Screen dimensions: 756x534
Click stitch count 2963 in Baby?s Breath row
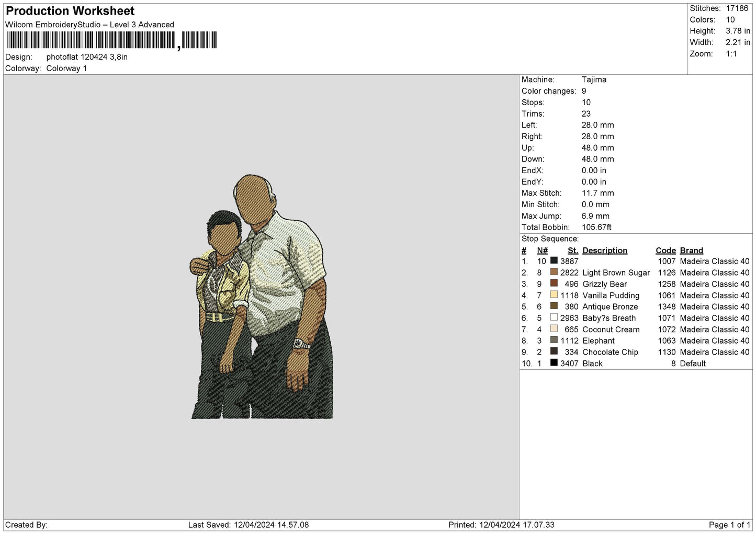coord(569,318)
